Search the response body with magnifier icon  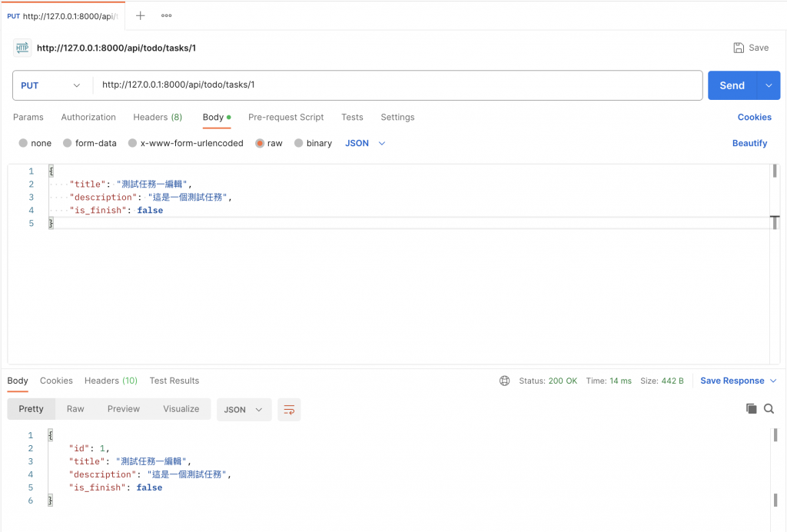[769, 408]
